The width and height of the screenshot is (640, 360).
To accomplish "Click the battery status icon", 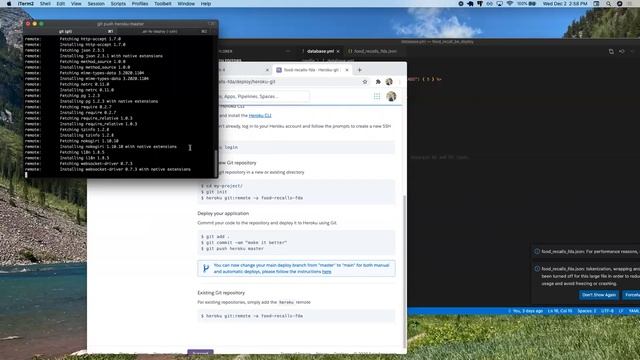I will 532,4.
